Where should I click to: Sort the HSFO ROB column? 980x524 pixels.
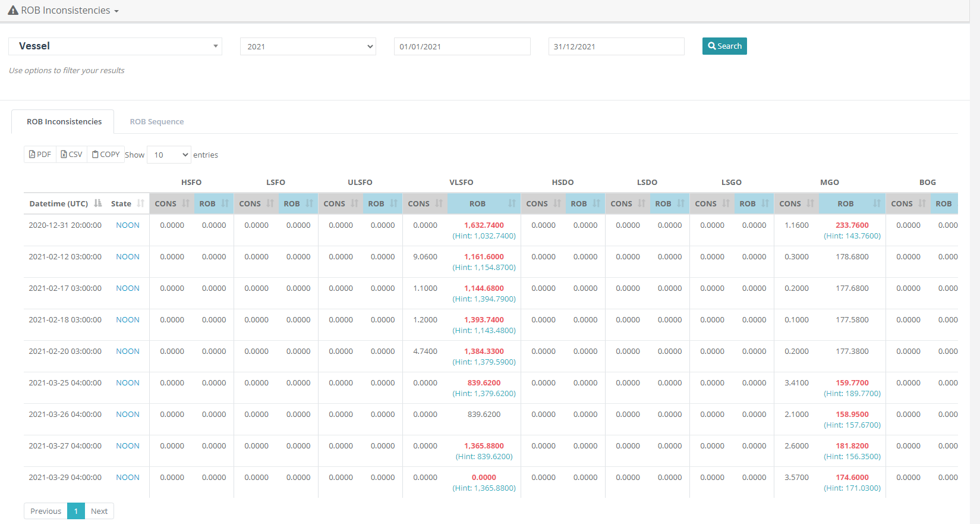pos(213,203)
